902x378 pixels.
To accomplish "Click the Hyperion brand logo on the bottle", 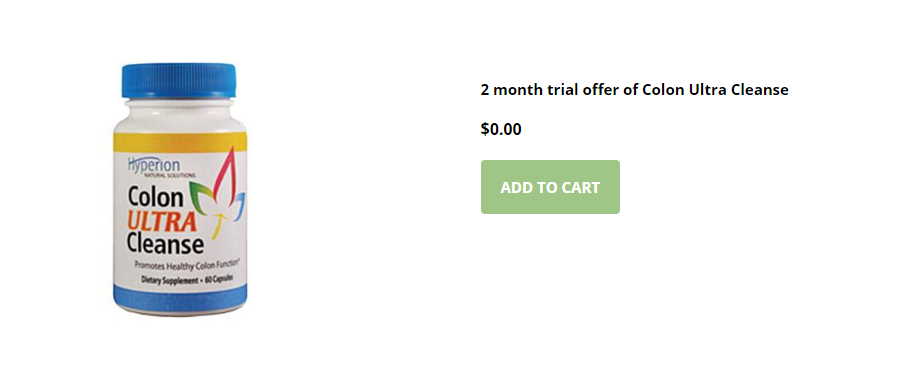I will coord(154,165).
